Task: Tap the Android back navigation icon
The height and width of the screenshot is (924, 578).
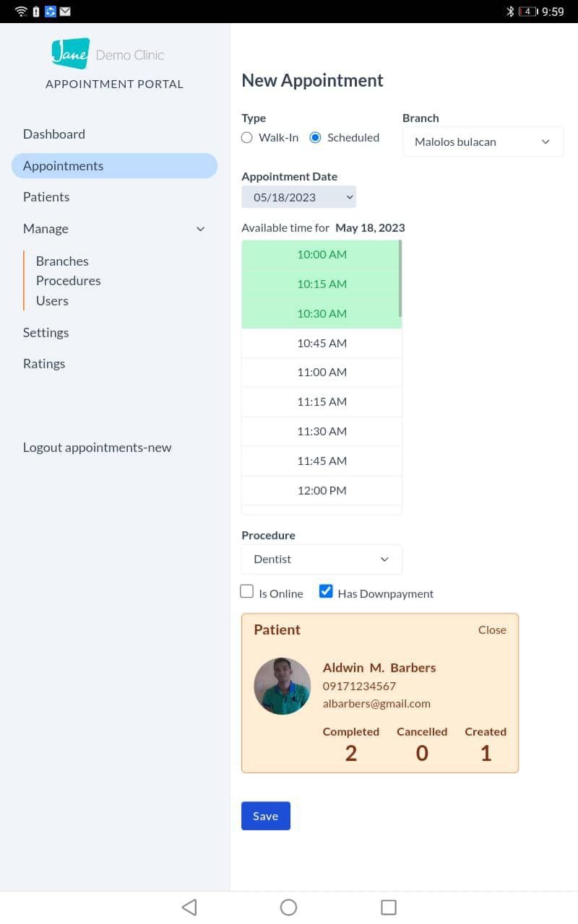Action: [189, 907]
